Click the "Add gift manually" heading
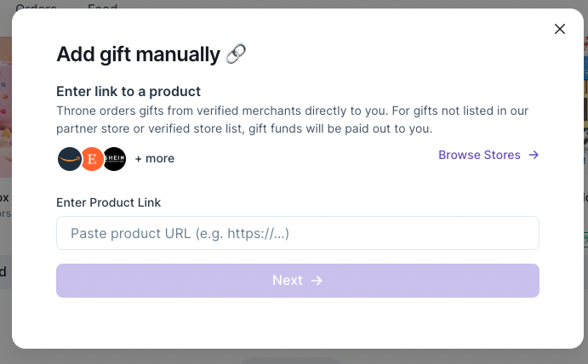Screen dimensions: 588x364 pos(138,54)
